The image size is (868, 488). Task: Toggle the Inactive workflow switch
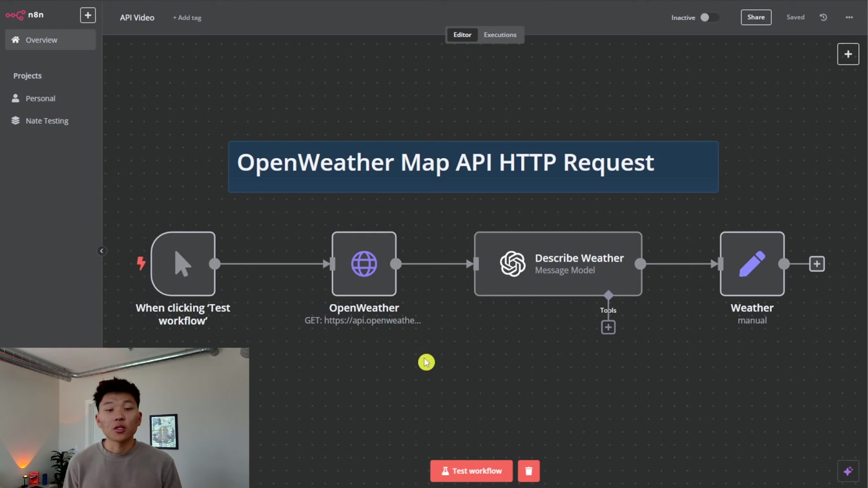click(709, 17)
